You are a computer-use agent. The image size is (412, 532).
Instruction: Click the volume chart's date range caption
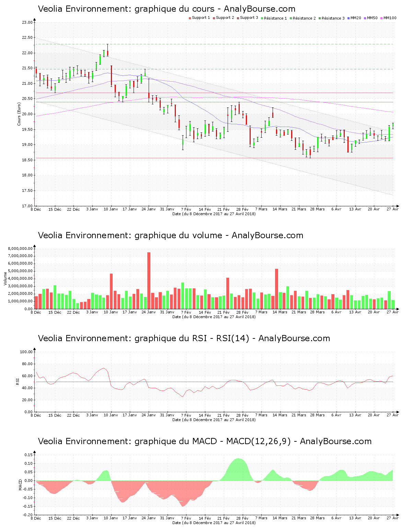click(214, 317)
